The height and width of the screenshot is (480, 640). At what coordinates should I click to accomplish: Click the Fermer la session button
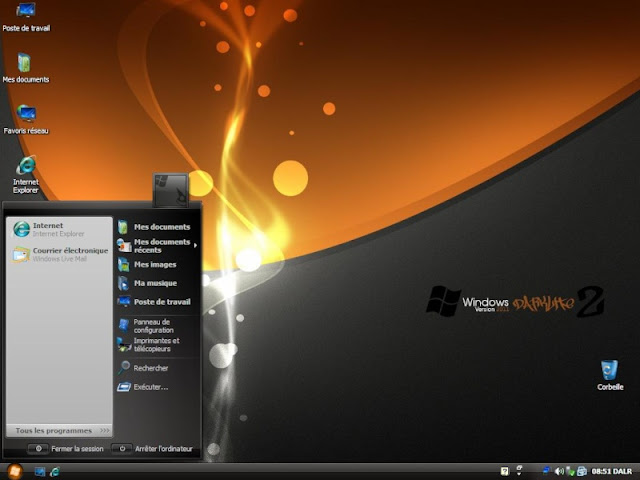(66, 449)
